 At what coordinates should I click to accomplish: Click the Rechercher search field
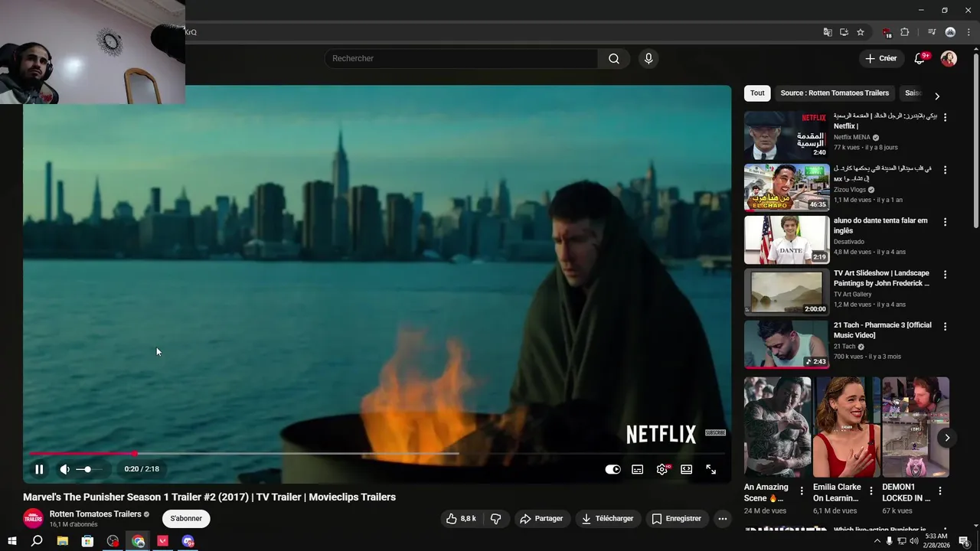461,58
